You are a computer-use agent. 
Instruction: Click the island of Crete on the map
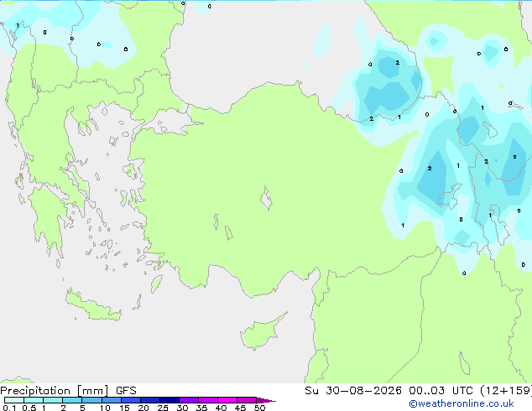pos(93,306)
